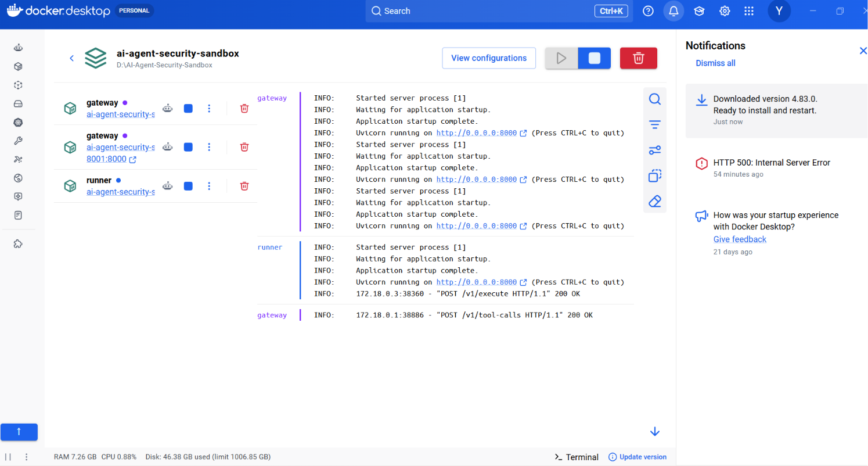
Task: Click the Y user avatar
Action: pyautogui.click(x=779, y=11)
